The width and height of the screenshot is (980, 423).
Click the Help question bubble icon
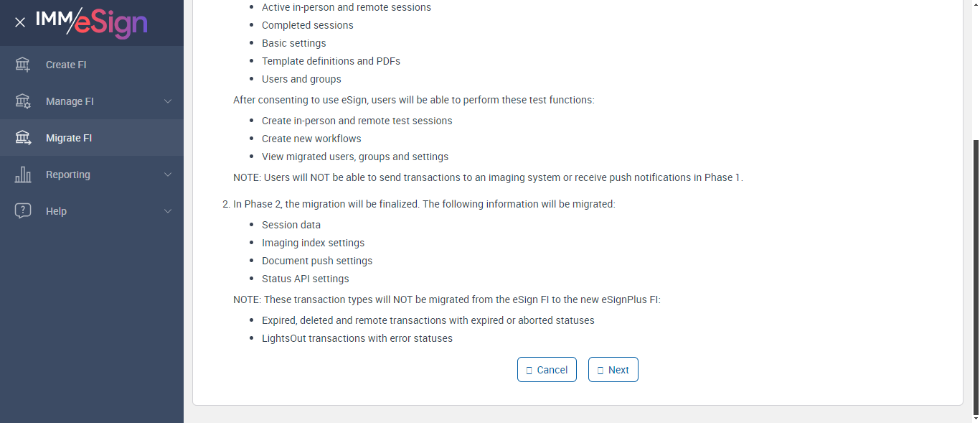pyautogui.click(x=23, y=211)
